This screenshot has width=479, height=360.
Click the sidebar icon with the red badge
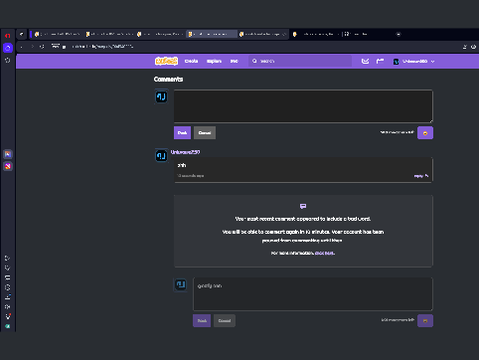pyautogui.click(x=8, y=316)
